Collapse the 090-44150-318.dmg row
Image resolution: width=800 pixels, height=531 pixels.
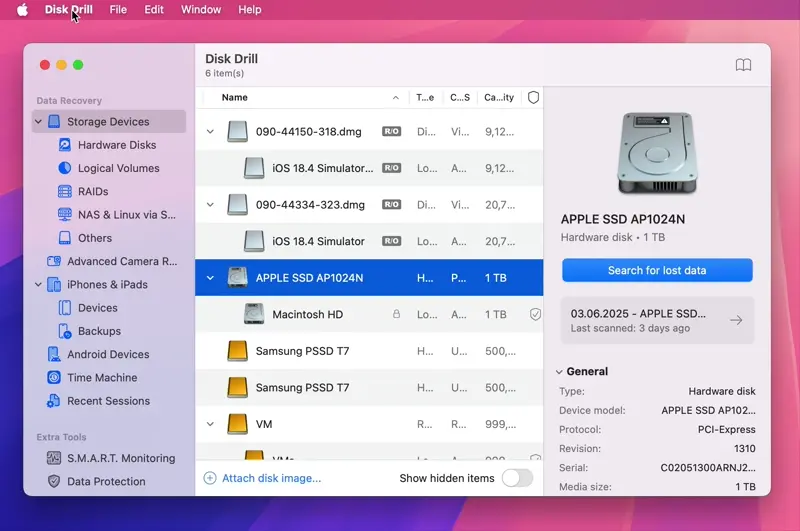pos(210,132)
